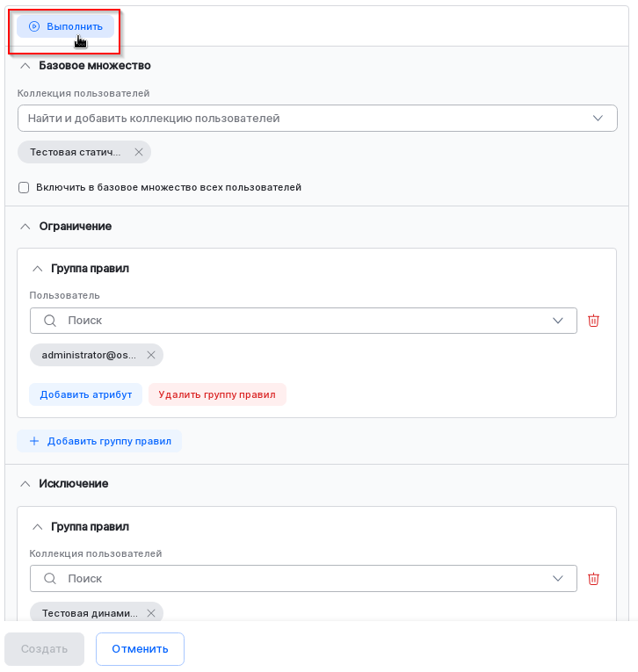Click the Выполнить run button
Image resolution: width=638 pixels, height=672 pixels.
click(x=65, y=26)
